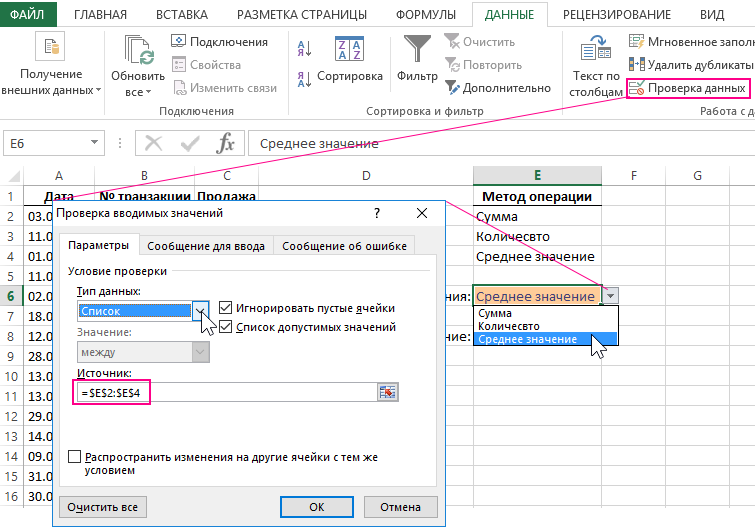Image resolution: width=755 pixels, height=527 pixels.
Task: Click Remove Duplicates command
Action: click(x=690, y=65)
